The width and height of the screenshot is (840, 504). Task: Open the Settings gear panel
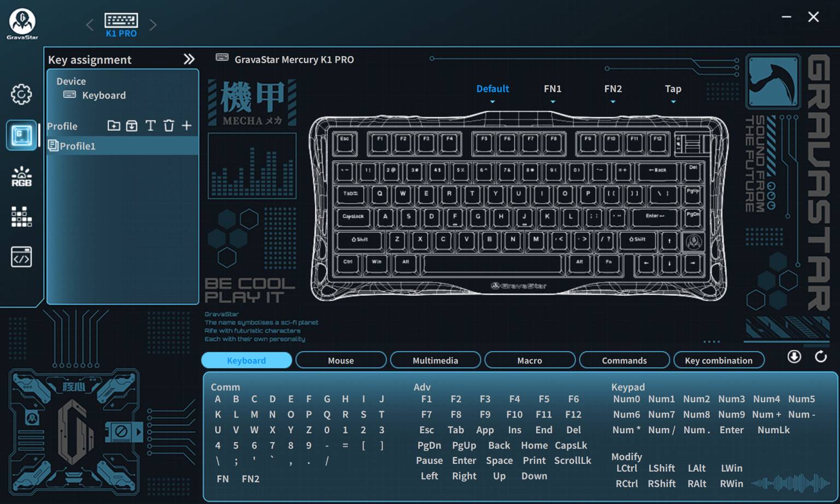21,94
